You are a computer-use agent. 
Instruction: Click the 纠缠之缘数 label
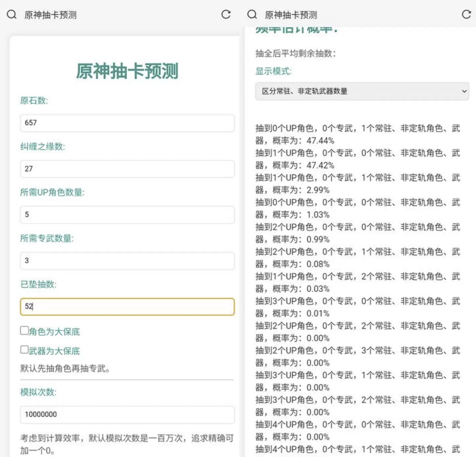click(x=43, y=146)
